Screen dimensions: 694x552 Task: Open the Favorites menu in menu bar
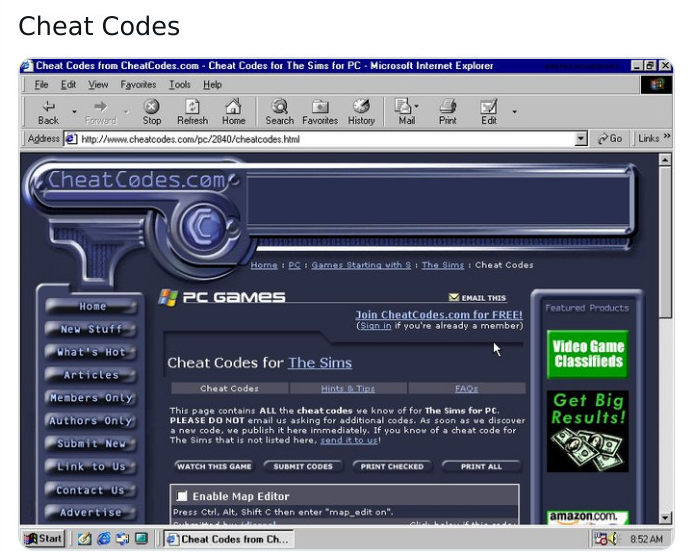point(138,85)
